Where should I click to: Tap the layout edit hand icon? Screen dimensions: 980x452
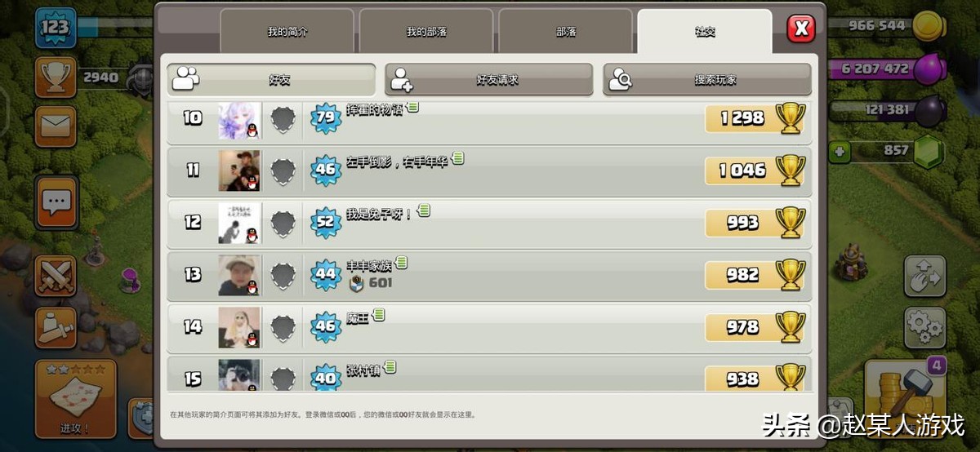click(924, 276)
